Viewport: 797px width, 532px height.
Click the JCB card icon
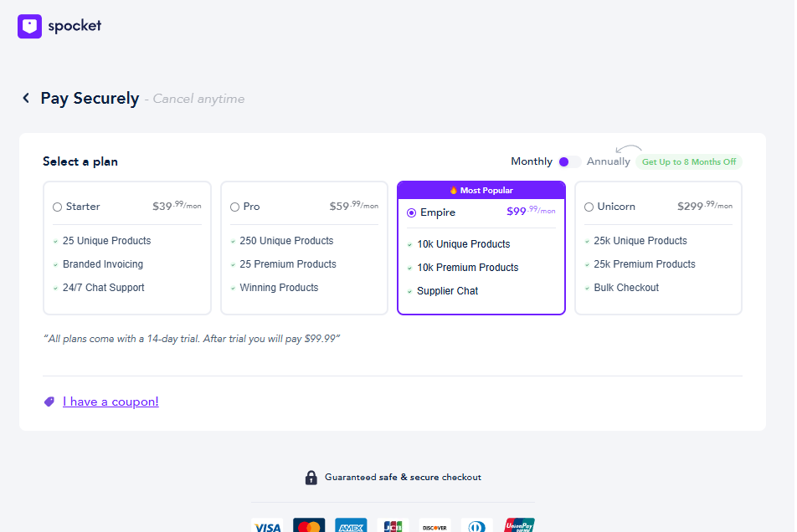click(393, 525)
